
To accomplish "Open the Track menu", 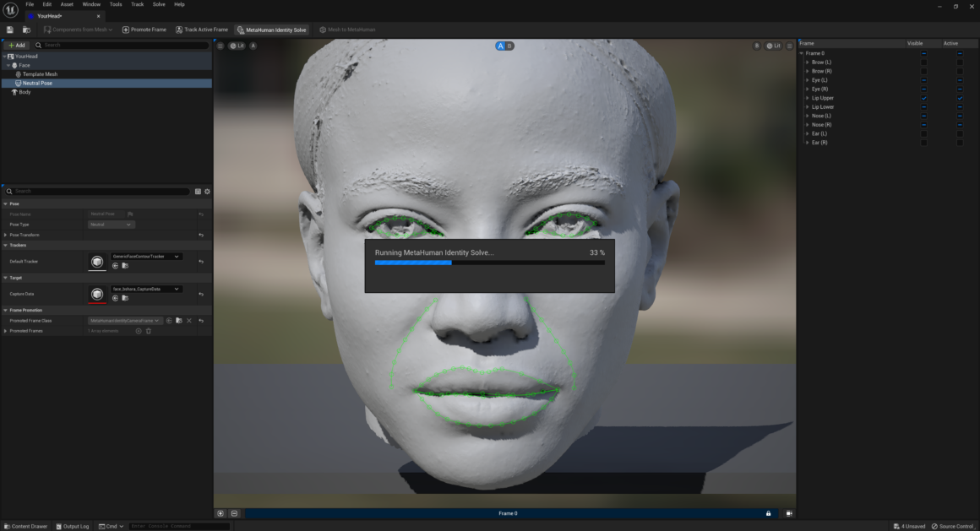I will coord(138,4).
